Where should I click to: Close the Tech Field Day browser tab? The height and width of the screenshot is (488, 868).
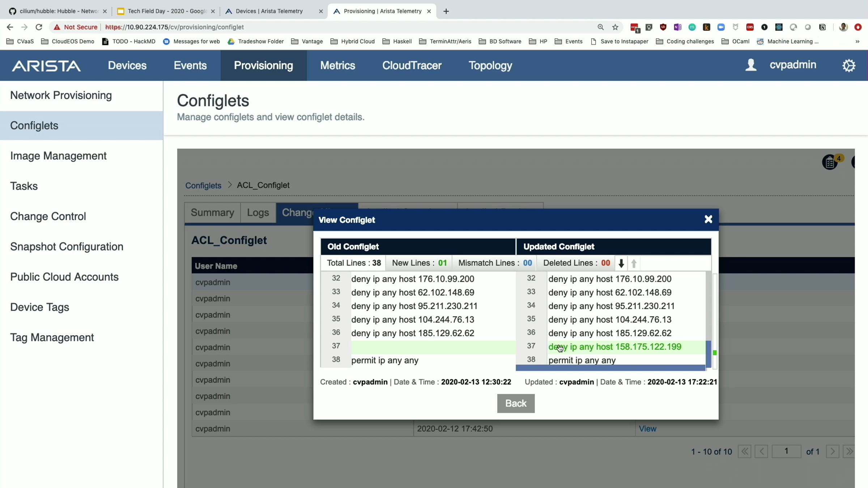tap(213, 11)
